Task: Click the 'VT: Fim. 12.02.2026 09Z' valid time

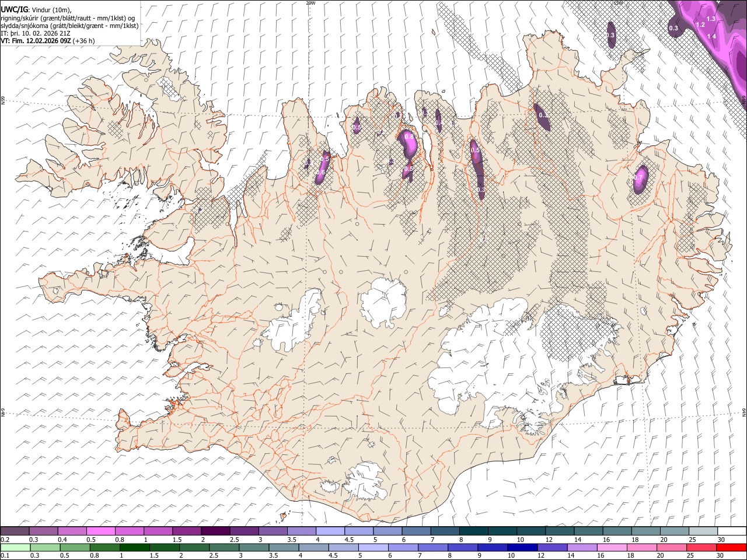Action: (36, 41)
